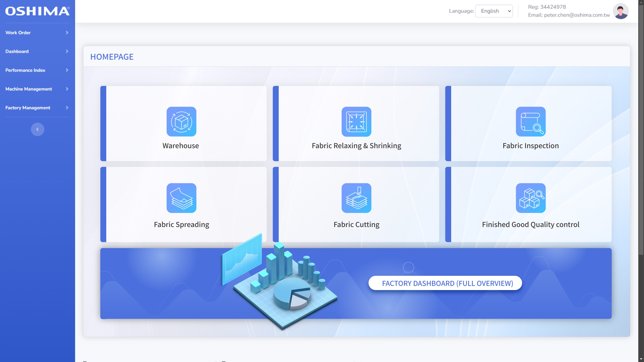This screenshot has width=644, height=362.
Task: Collapse the sidebar with the arrow button
Action: click(38, 129)
